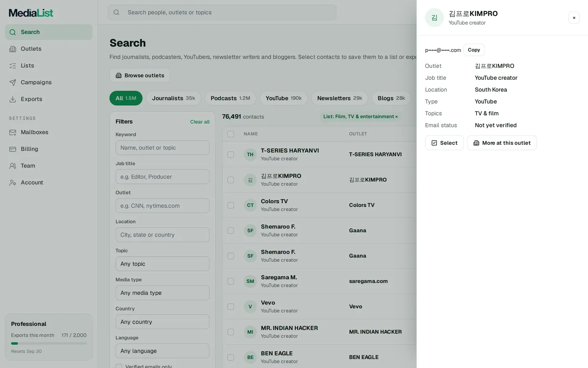Check the Saregama M. row checkbox
Viewport: 588px width, 368px height.
(231, 281)
